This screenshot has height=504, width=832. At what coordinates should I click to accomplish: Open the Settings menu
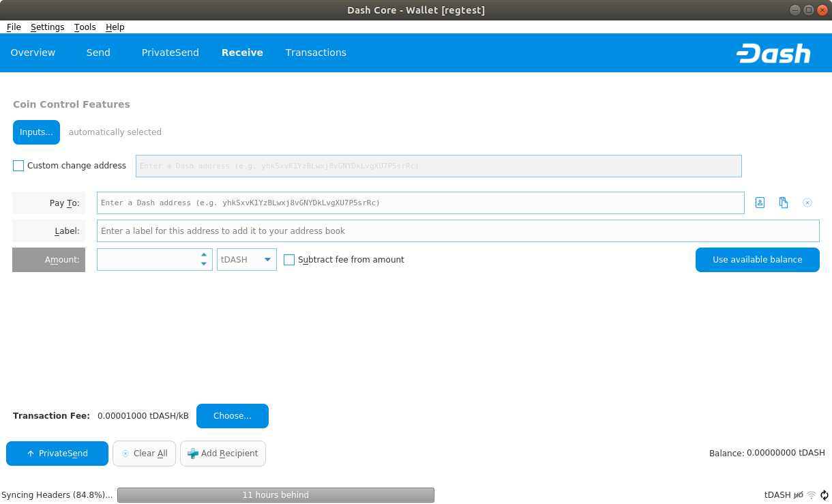pos(47,27)
